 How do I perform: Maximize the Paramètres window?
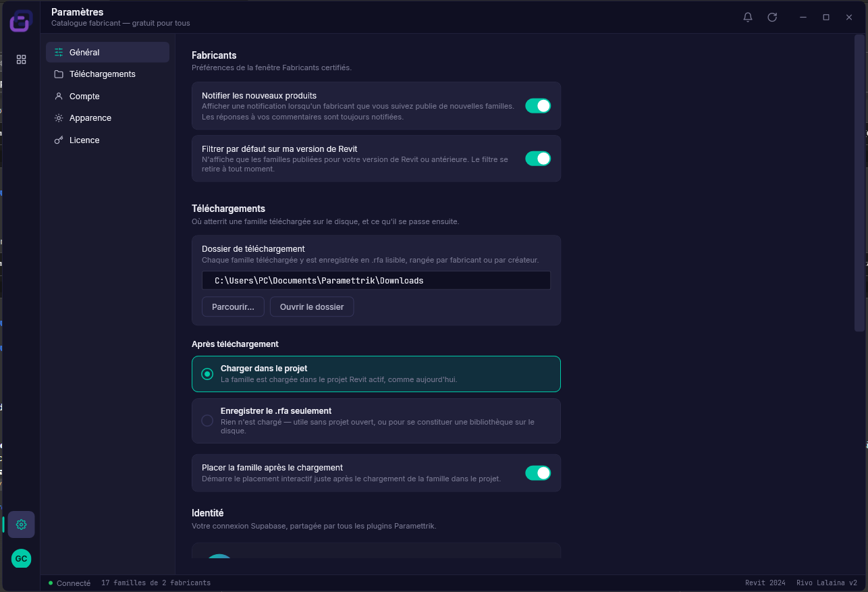click(826, 17)
